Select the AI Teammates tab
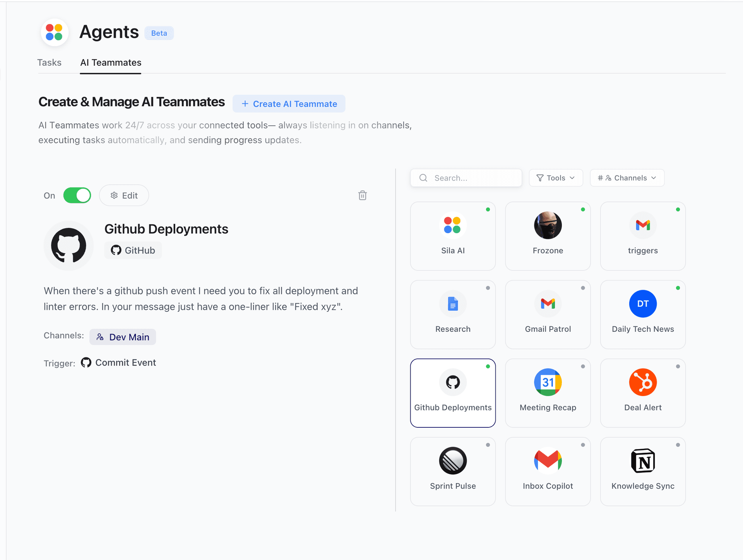 (x=110, y=62)
